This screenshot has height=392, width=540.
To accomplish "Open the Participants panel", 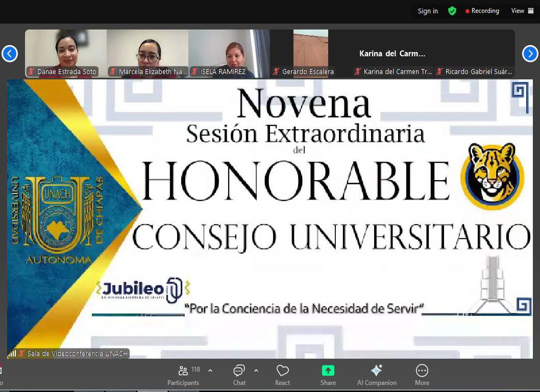I will (x=183, y=376).
